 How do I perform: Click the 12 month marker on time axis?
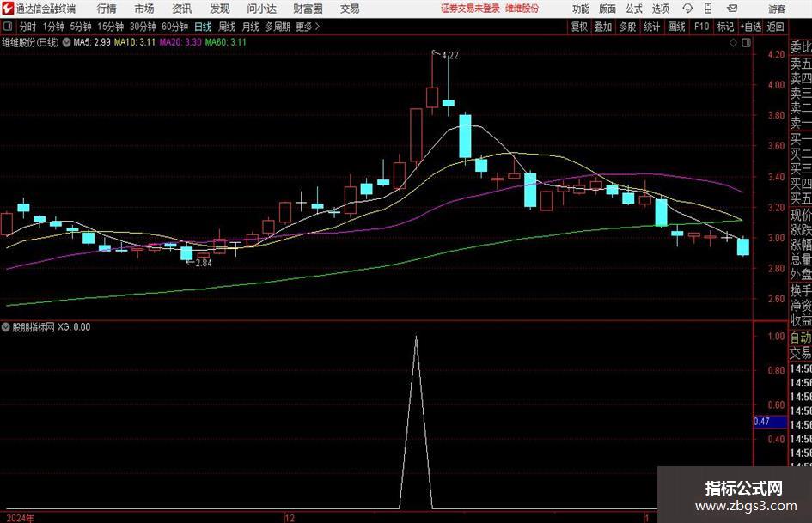(x=290, y=518)
